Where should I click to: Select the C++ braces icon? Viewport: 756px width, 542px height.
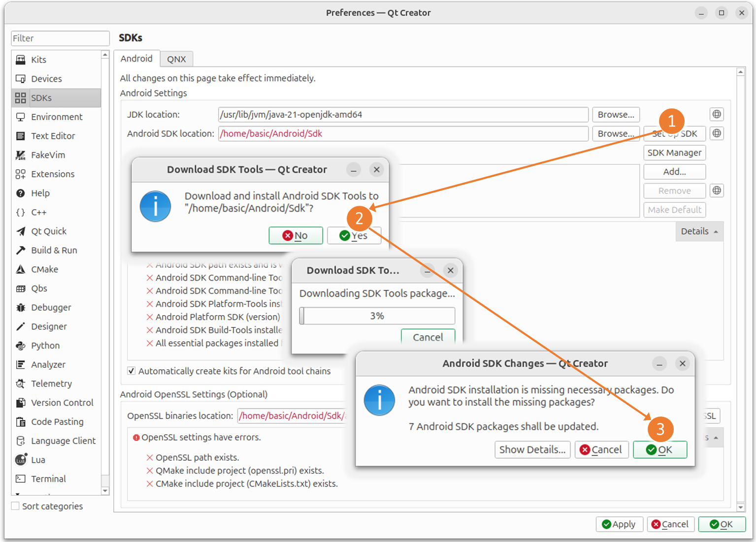point(20,212)
